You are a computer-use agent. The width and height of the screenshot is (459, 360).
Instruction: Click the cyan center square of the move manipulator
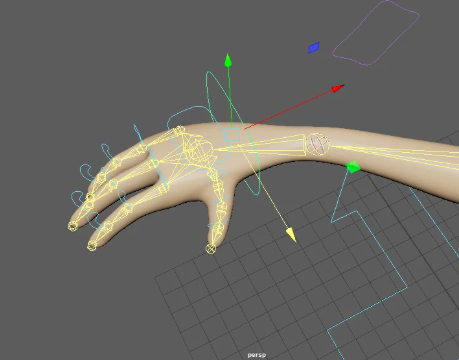tap(232, 134)
